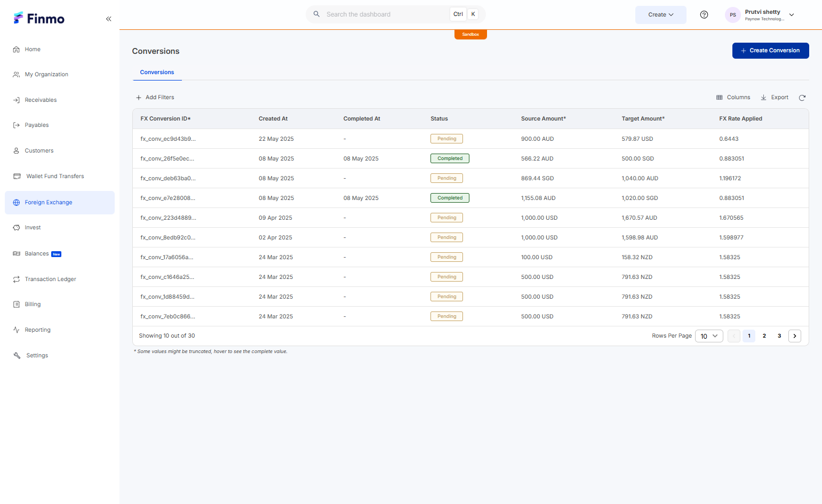Viewport: 822px width, 504px height.
Task: Click the Payables arrow-out icon
Action: point(17,125)
